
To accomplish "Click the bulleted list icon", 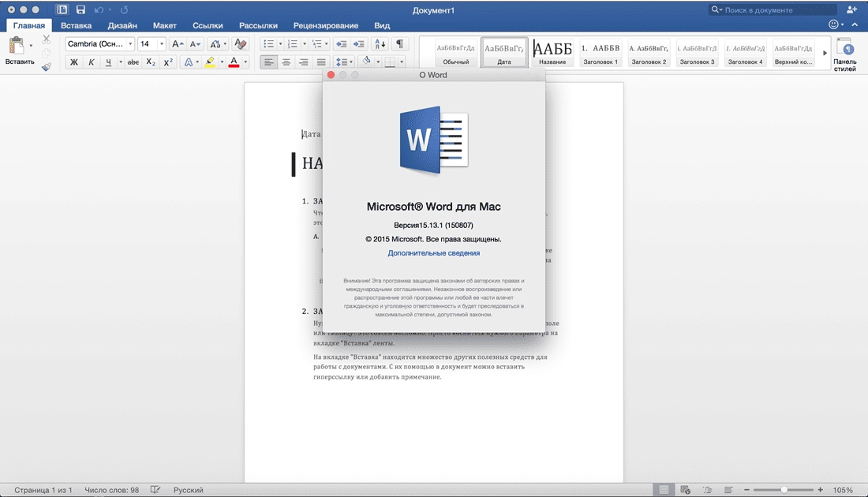I will click(x=268, y=43).
